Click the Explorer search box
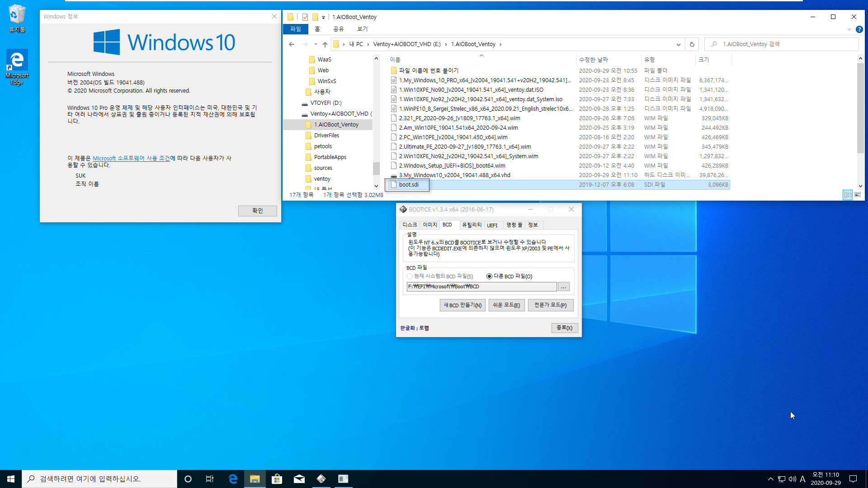Viewport: 868px width, 488px height. click(x=781, y=44)
